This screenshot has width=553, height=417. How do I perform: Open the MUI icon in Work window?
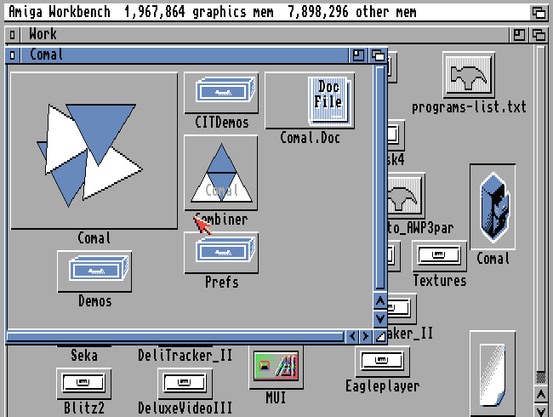(276, 367)
